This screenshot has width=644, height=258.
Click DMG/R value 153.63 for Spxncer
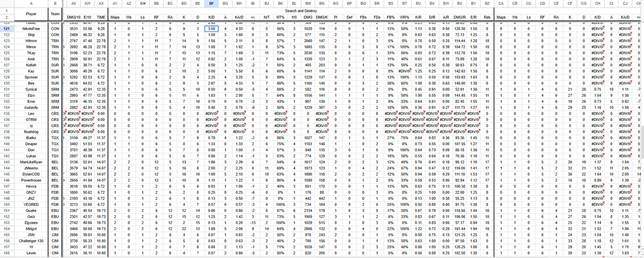click(460, 77)
